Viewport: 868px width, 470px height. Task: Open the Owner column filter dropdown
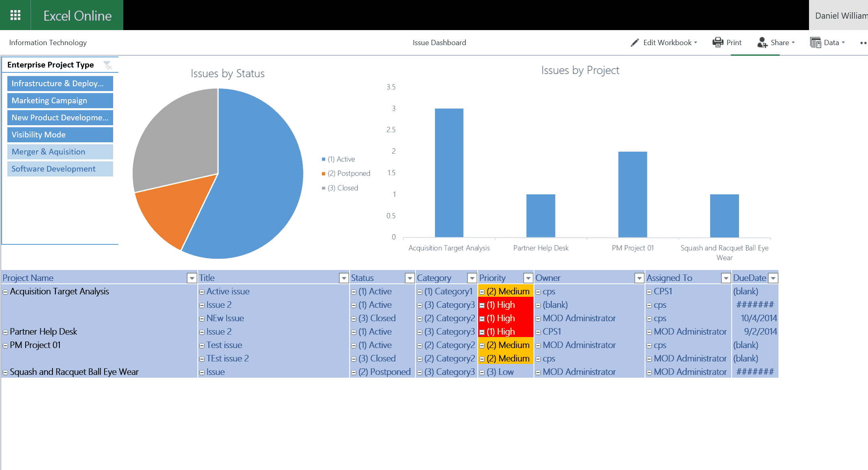(639, 278)
